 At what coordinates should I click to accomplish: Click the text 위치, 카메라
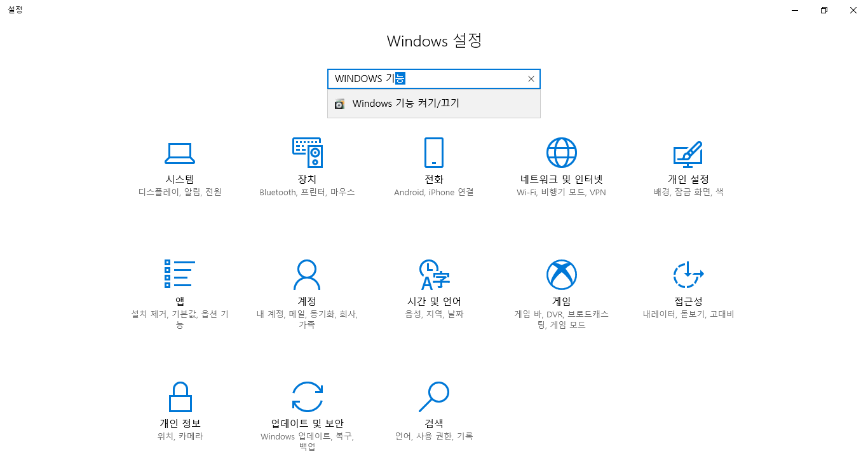click(180, 436)
